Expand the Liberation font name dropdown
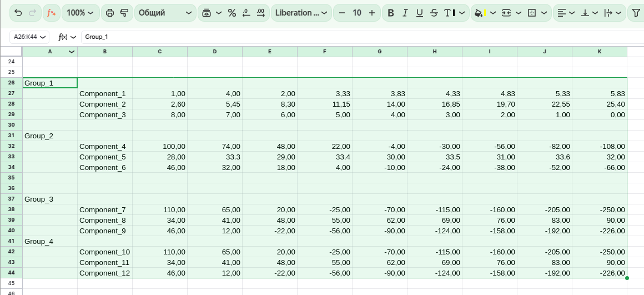This screenshot has width=644, height=295. coord(301,13)
